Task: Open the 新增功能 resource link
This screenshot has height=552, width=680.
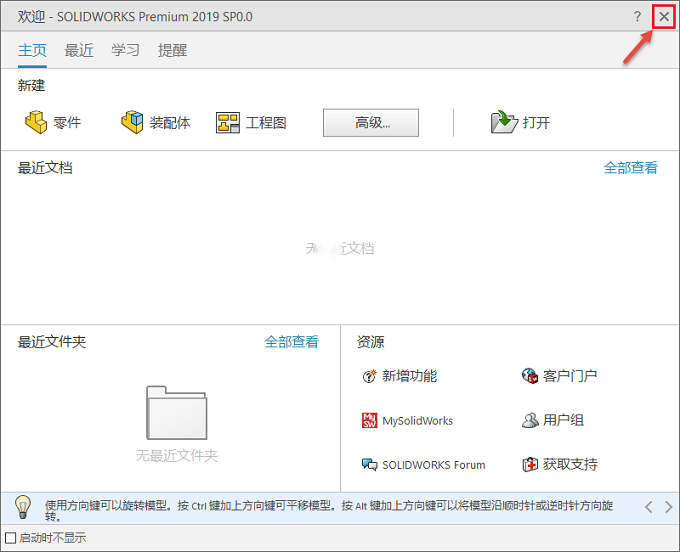Action: coord(409,376)
